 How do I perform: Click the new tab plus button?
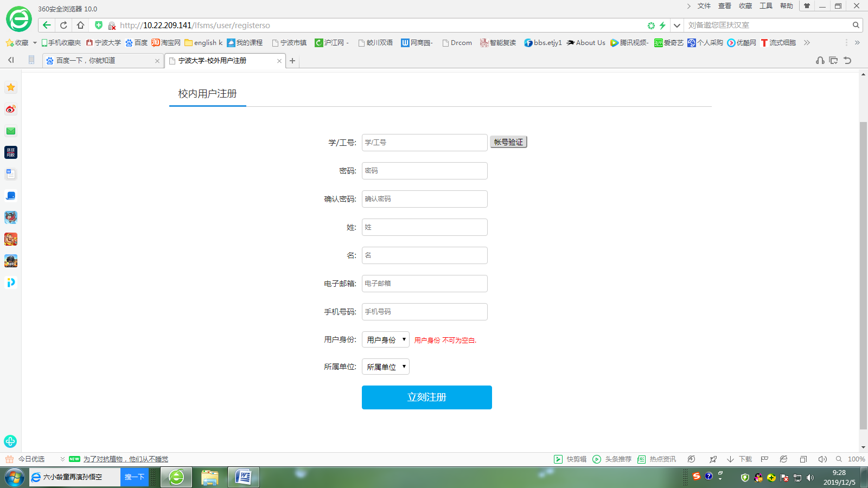[292, 61]
